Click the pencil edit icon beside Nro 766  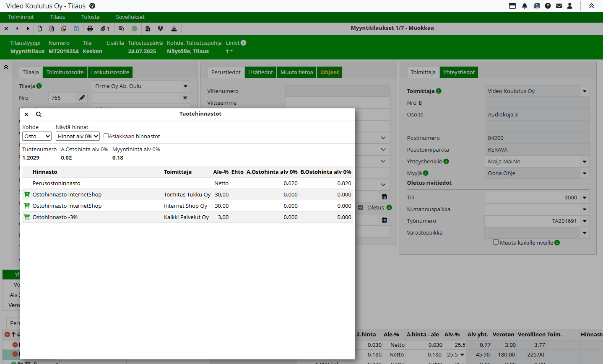coord(82,98)
